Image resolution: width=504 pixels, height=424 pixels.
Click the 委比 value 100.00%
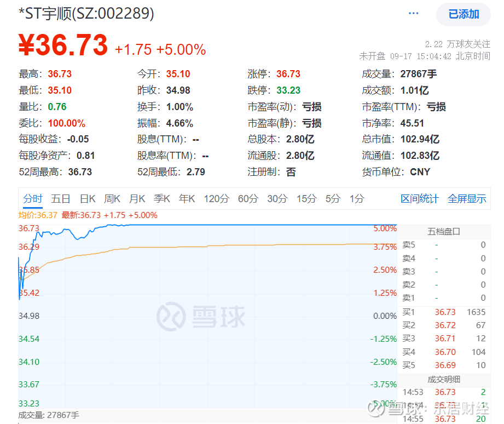(x=67, y=123)
